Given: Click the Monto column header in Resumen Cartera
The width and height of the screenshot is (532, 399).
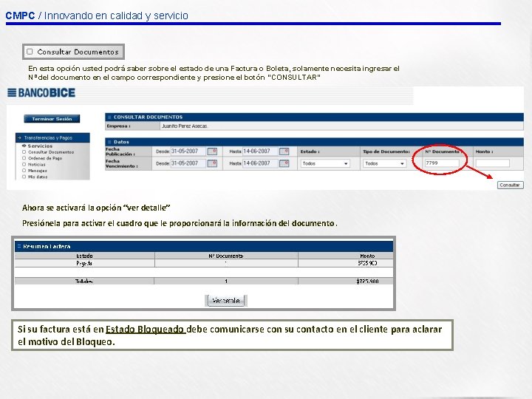Looking at the screenshot, I should tap(367, 256).
